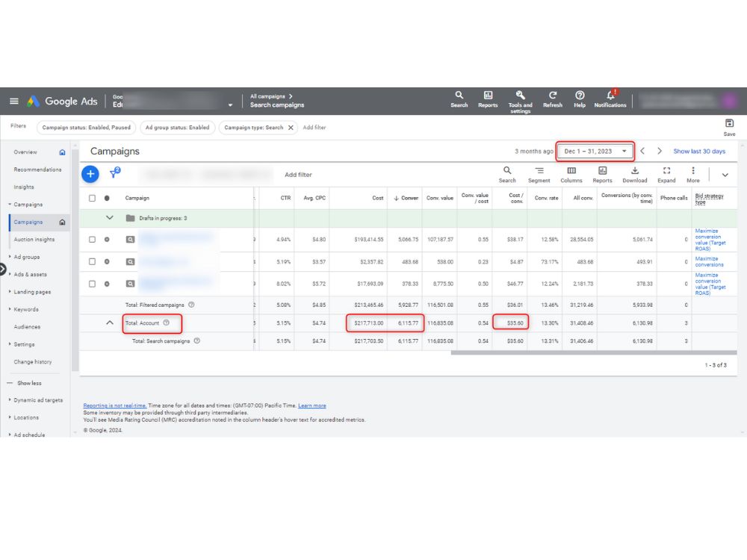Viewport: 747px width, 560px height.
Task: Open the hamburger main menu
Action: [13, 101]
